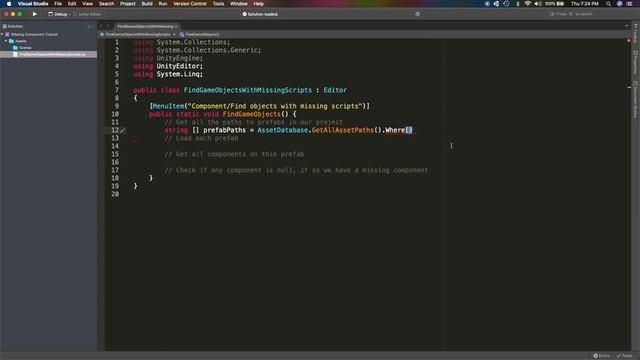Click 'using UnityEditor;' on line 4
The image size is (640, 360).
tap(168, 66)
